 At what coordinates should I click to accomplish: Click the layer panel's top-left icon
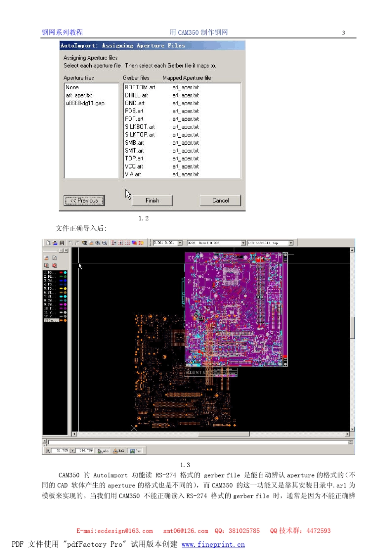coord(47,258)
